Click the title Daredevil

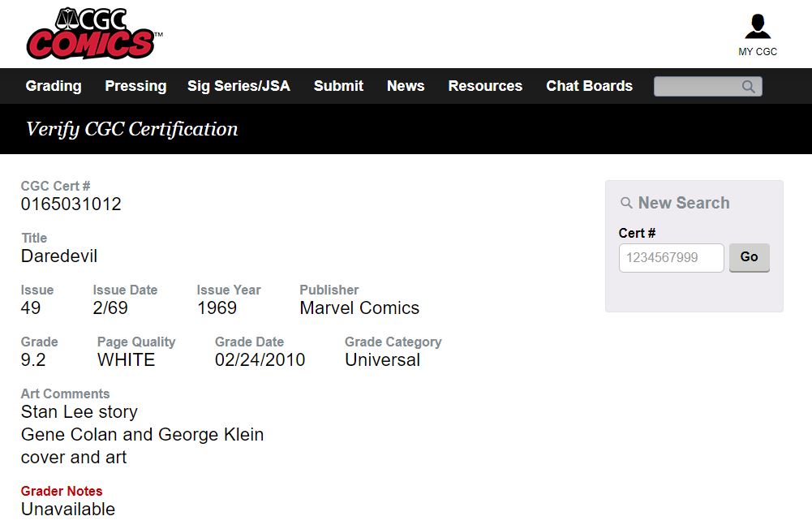(x=59, y=256)
